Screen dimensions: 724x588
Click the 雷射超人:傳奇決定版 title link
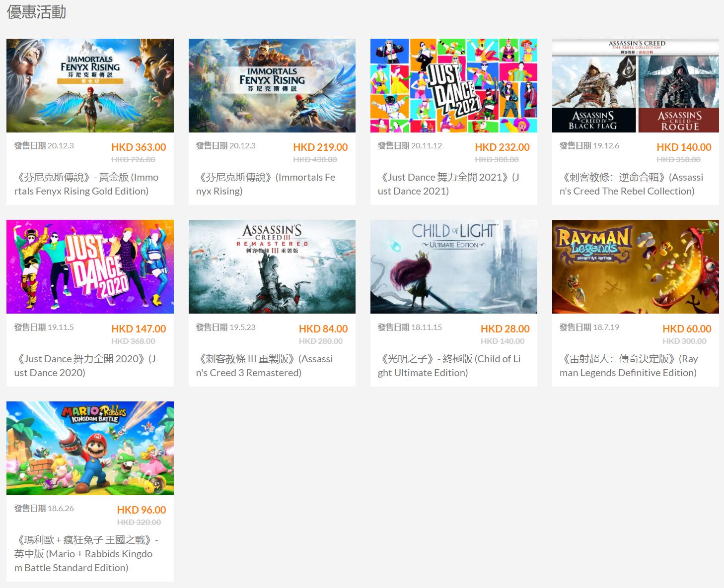[629, 366]
